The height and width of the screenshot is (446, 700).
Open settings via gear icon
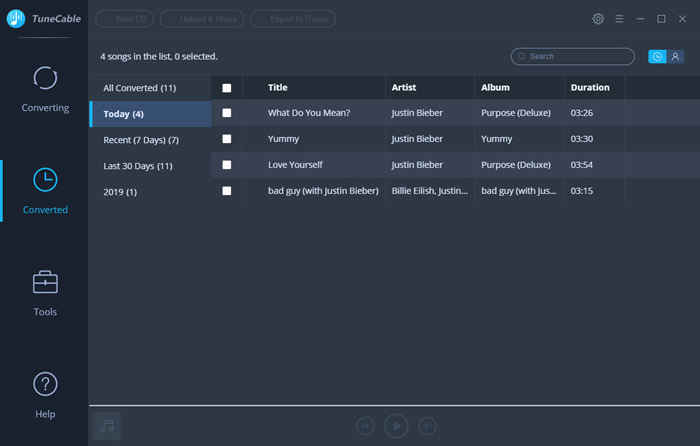coord(598,19)
